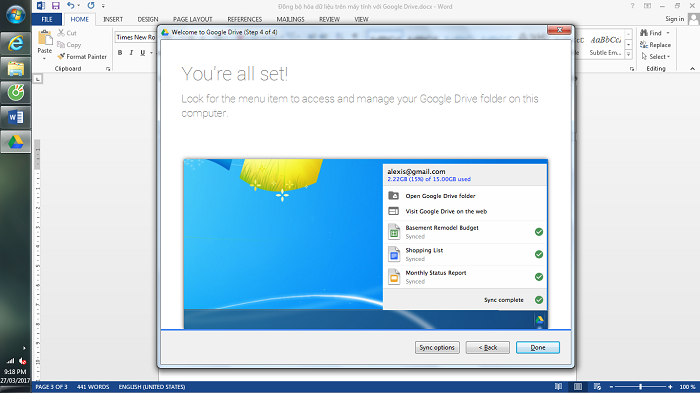Open the Customize Quick Access Toolbar dropdown
The height and width of the screenshot is (393, 700).
tap(103, 6)
